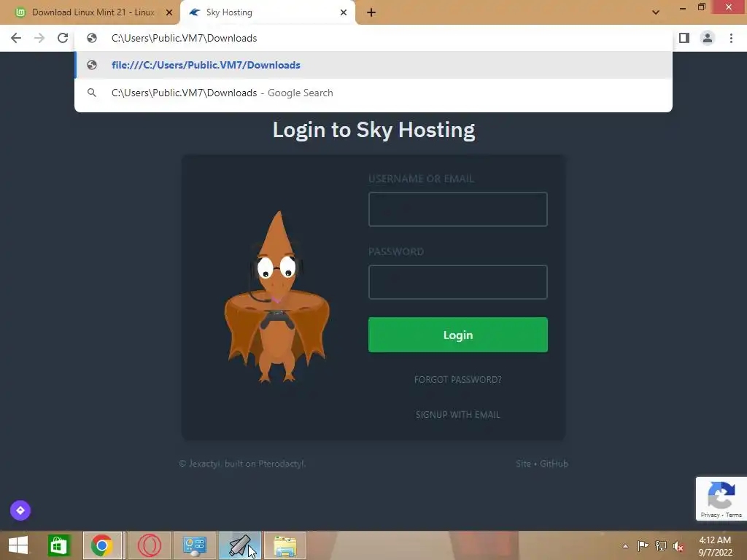747x560 pixels.
Task: Open the USB tool taskbar icon
Action: (x=239, y=545)
